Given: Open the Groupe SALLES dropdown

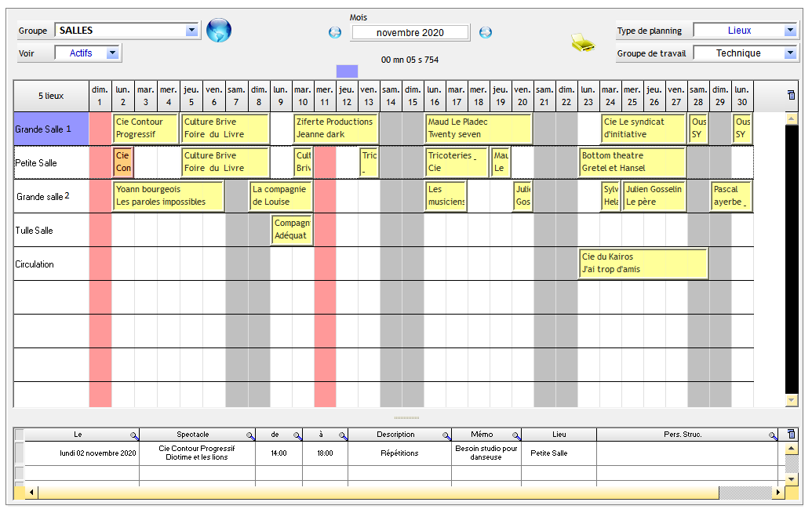Looking at the screenshot, I should pyautogui.click(x=191, y=31).
